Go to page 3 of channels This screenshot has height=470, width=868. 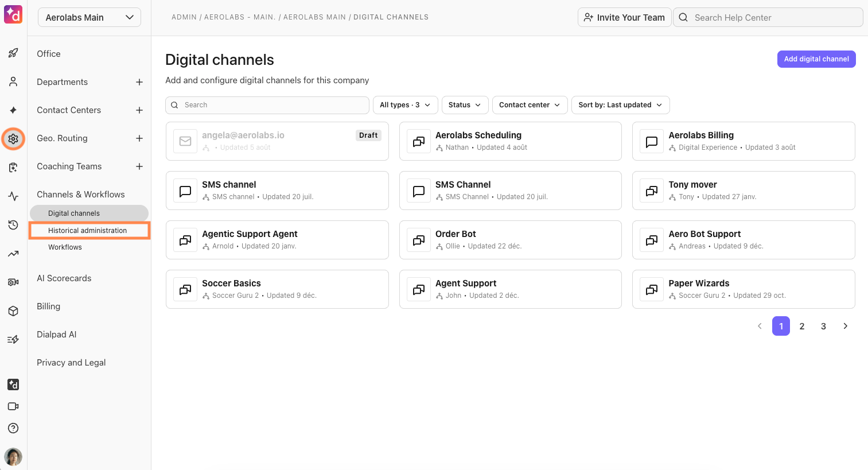(x=823, y=326)
